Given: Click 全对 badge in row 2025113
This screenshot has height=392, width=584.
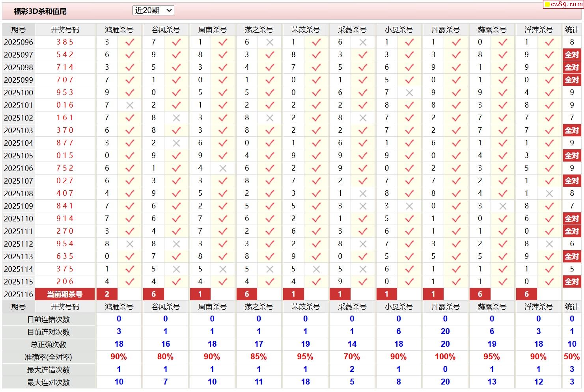Looking at the screenshot, I should [572, 256].
